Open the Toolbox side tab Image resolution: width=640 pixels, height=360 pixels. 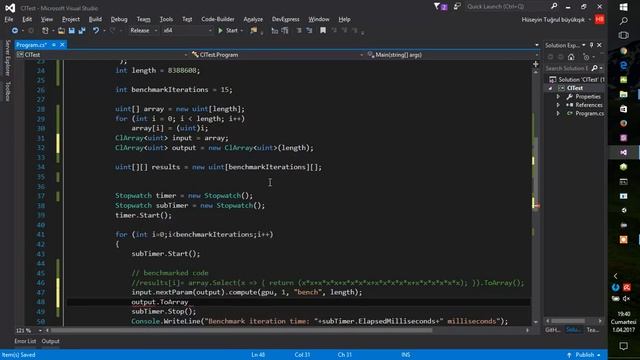click(7, 91)
